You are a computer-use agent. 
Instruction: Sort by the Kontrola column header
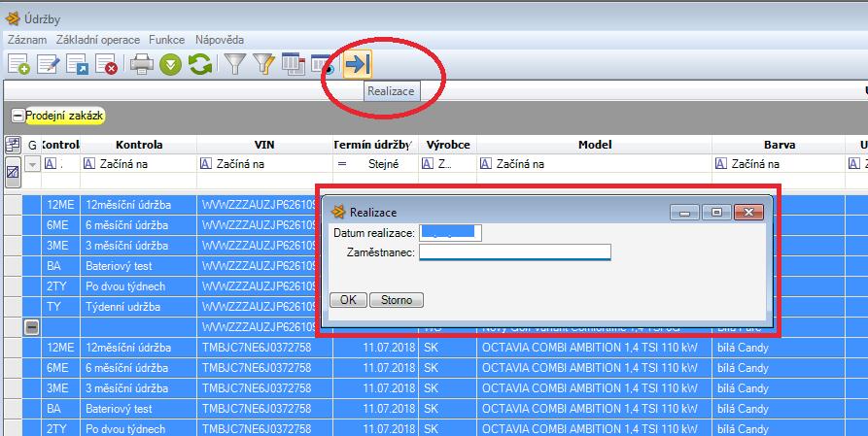(139, 145)
